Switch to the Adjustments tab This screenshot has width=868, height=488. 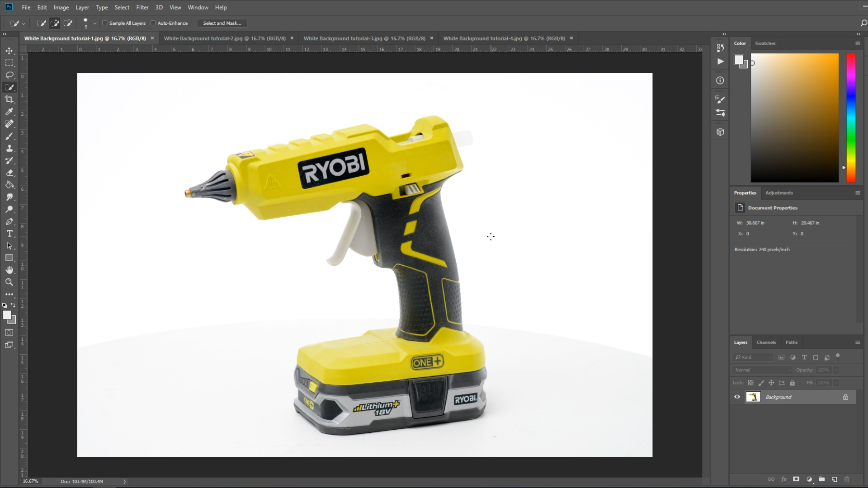(779, 193)
